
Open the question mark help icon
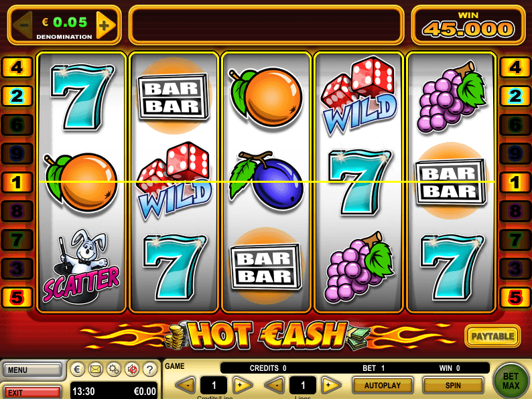point(149,369)
